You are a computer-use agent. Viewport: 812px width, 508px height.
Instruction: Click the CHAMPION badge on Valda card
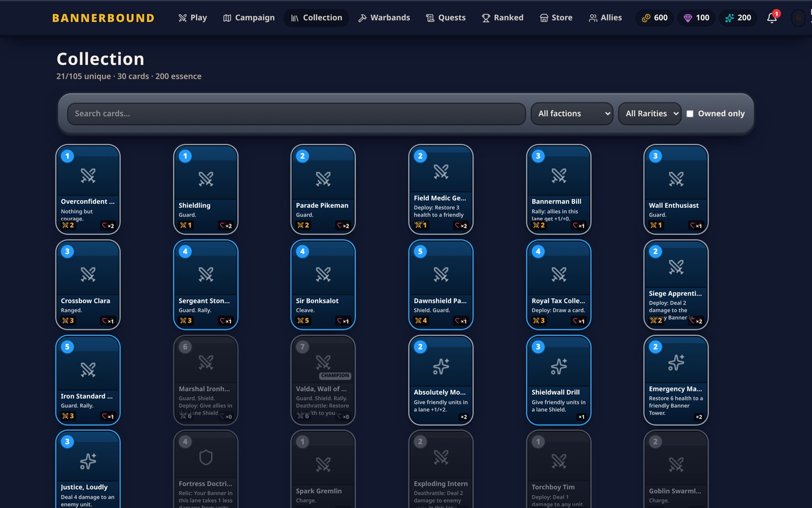coord(335,375)
